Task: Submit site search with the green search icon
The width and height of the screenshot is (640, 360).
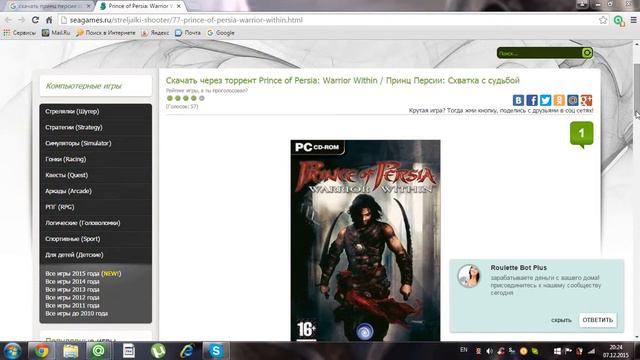Action: pyautogui.click(x=587, y=53)
